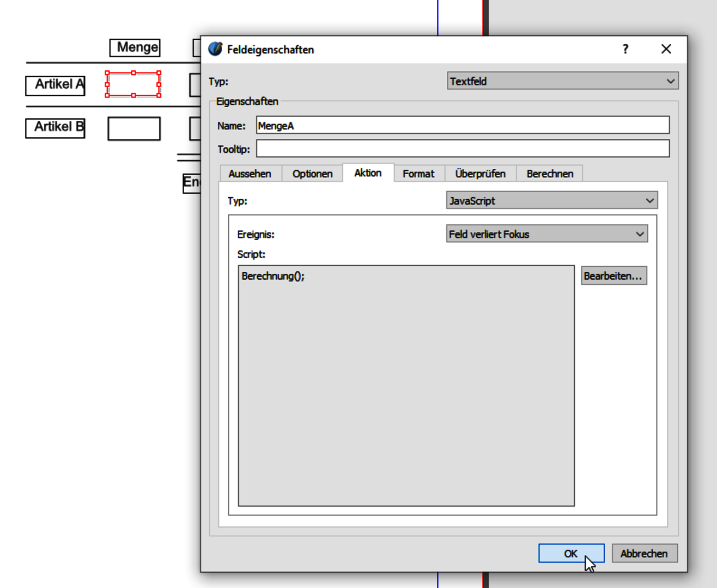Open the action Typ dropdown showing JavaScript
The image size is (717, 588).
point(551,200)
